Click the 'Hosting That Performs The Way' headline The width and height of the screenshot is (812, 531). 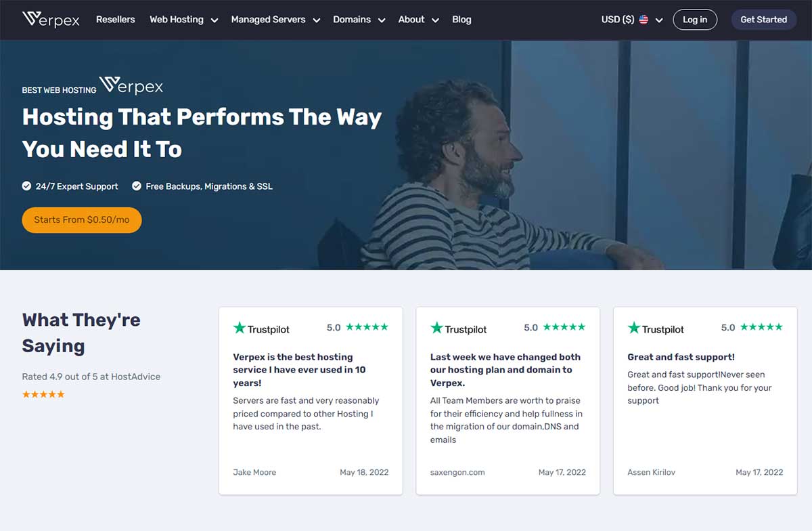coord(202,117)
